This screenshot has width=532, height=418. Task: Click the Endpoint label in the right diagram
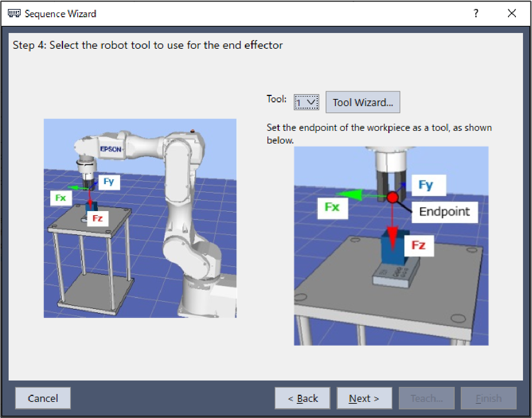coord(444,212)
